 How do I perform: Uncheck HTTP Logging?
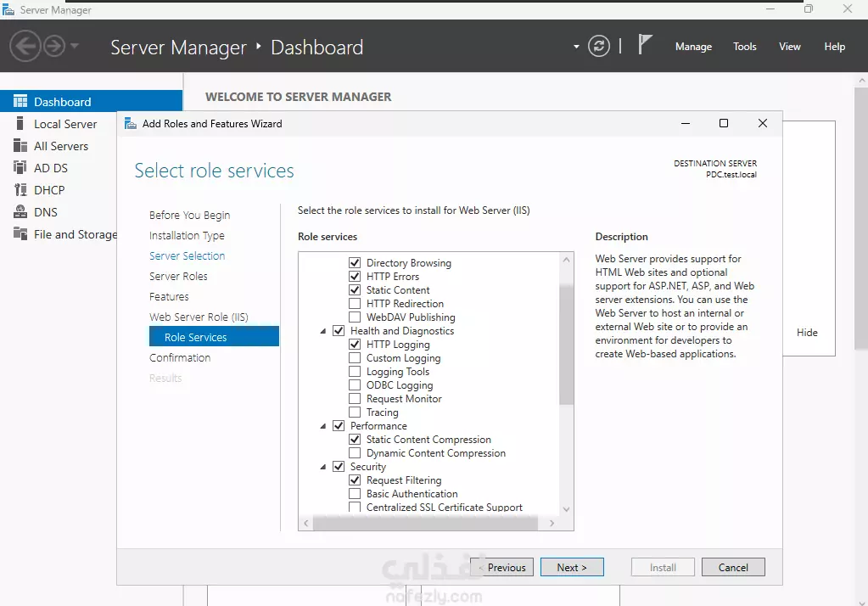[x=355, y=344]
